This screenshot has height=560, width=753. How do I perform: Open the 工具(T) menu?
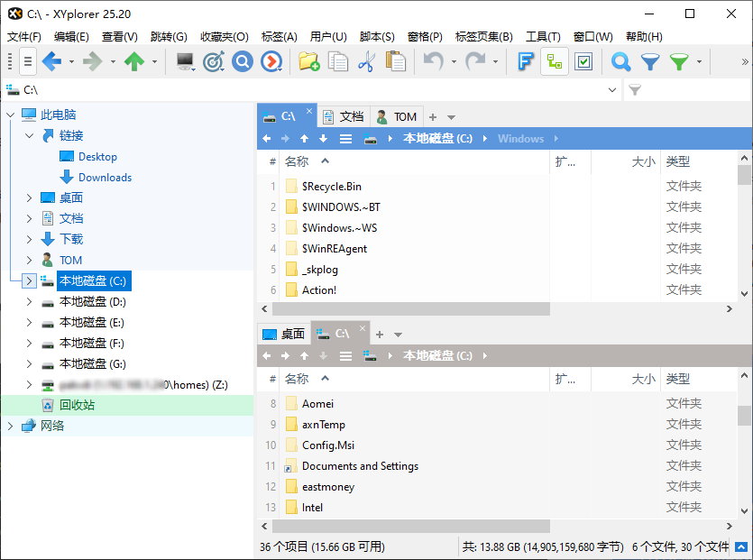[543, 37]
